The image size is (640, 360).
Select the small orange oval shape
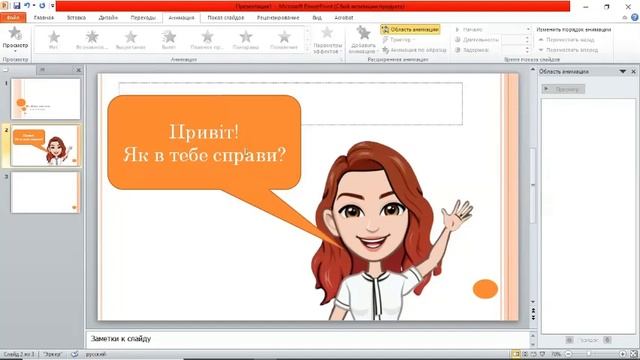pyautogui.click(x=485, y=289)
